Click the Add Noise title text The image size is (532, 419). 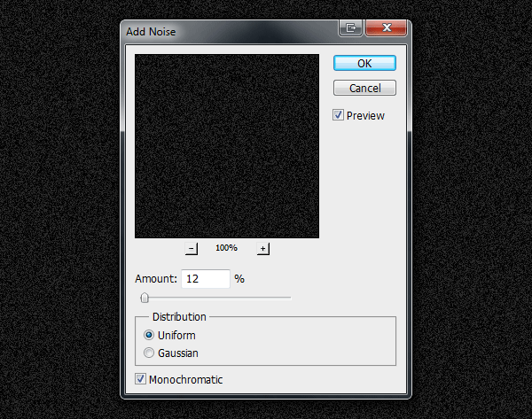click(151, 32)
